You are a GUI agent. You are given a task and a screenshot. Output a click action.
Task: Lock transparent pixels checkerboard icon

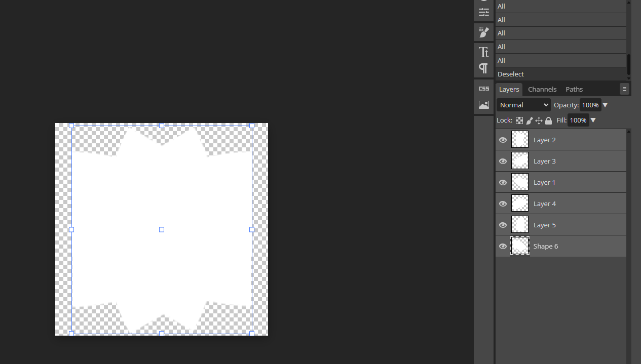click(x=519, y=120)
